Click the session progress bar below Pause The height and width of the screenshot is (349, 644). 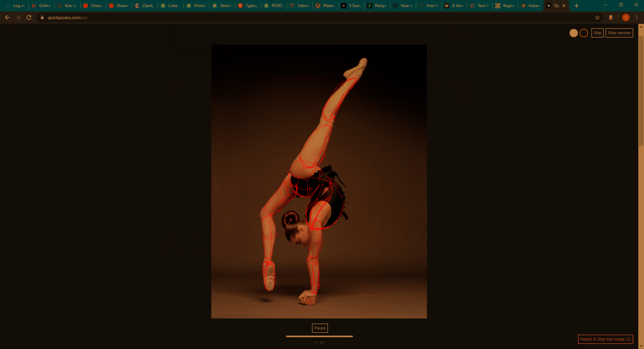(319, 336)
